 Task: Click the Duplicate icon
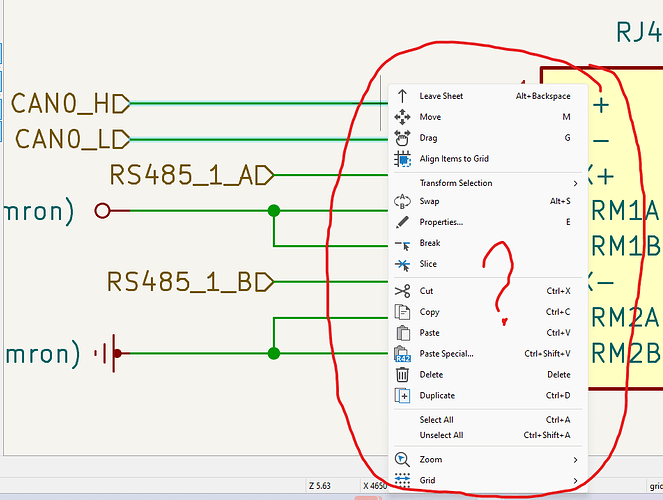(x=402, y=396)
